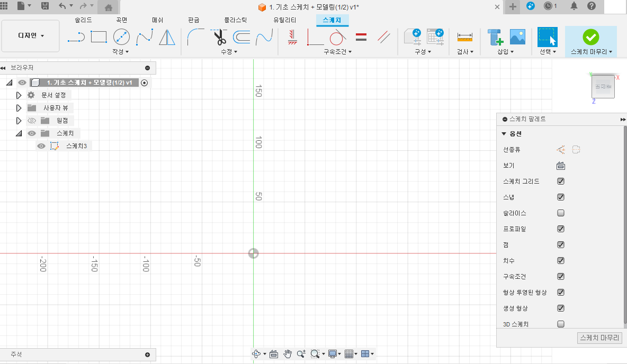
Task: Switch to the 메쉬 tab
Action: pos(158,20)
